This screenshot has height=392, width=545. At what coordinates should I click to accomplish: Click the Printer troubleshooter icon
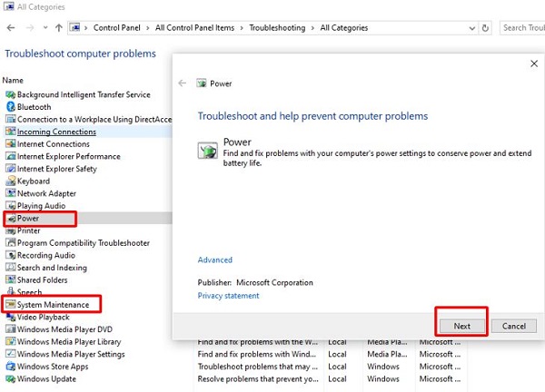tap(11, 230)
